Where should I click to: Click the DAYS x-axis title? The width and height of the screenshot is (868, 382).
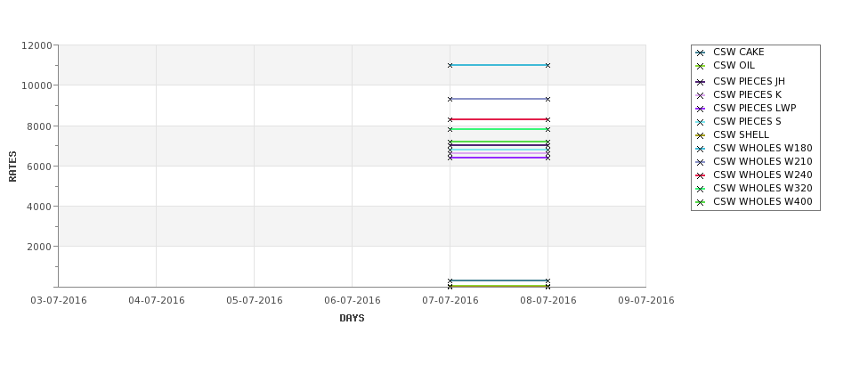coord(352,319)
